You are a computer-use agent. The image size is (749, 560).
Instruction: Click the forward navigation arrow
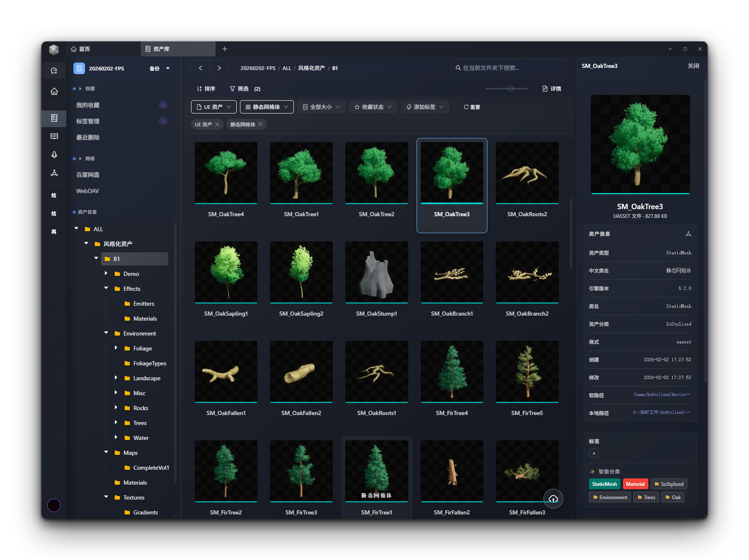tap(219, 68)
